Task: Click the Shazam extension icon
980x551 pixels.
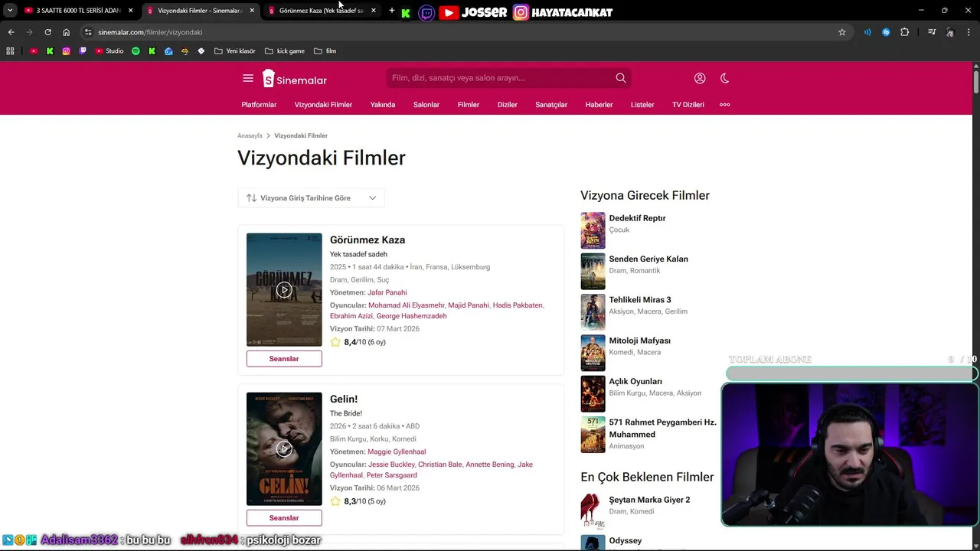Action: tap(886, 32)
